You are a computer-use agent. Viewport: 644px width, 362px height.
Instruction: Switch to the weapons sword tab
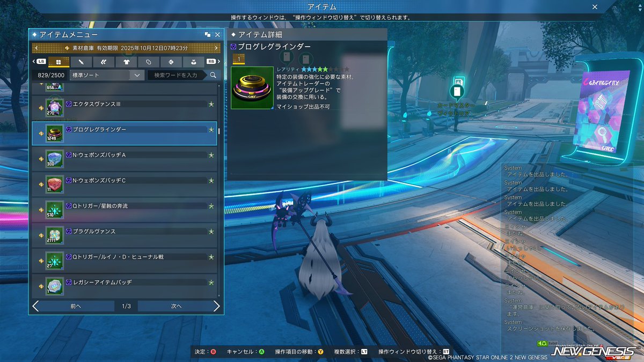(81, 62)
